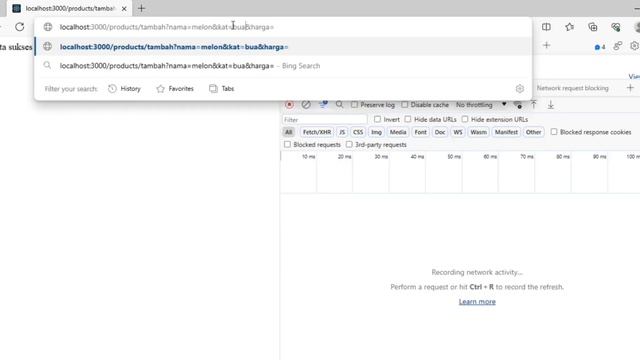Open the DevTools customize people icon
The image size is (640, 360).
click(618, 46)
